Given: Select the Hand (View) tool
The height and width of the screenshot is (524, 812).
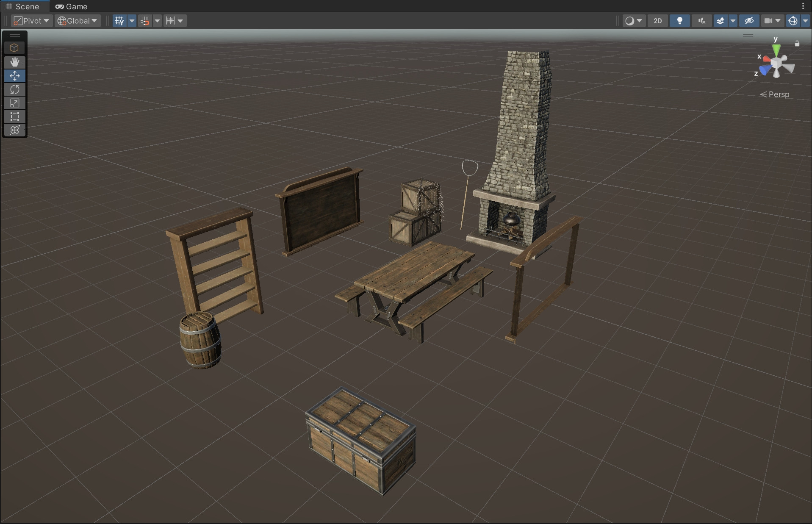Looking at the screenshot, I should point(15,62).
